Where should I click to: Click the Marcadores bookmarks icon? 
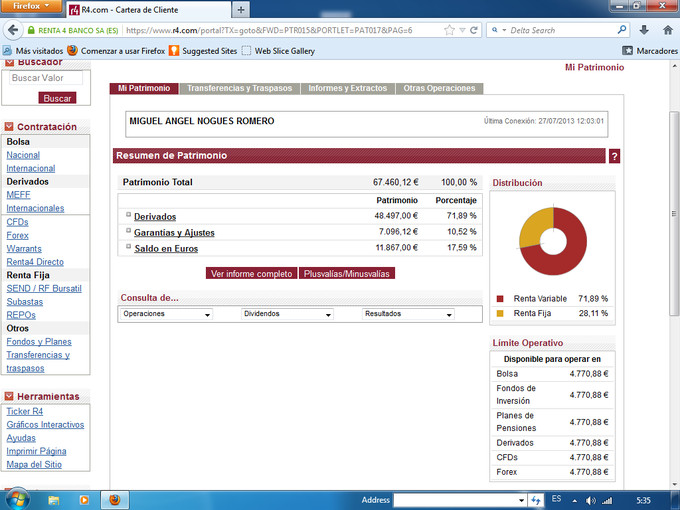(x=628, y=50)
